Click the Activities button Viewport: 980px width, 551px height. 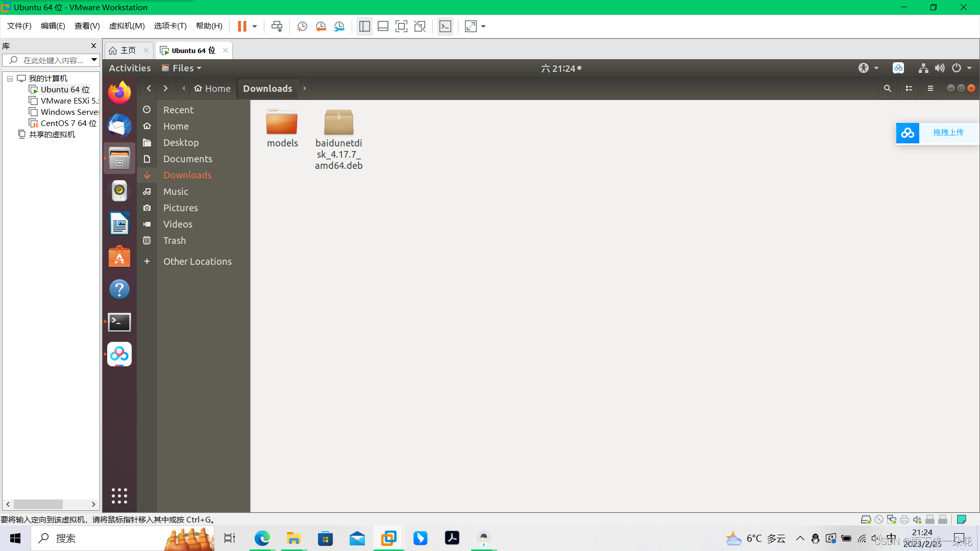(x=130, y=68)
